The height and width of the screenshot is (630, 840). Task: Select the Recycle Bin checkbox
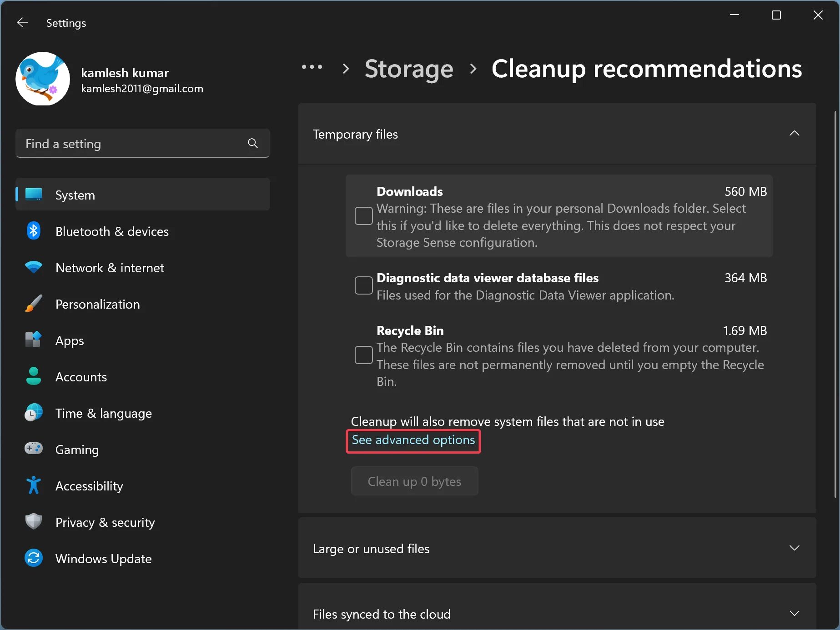point(363,355)
